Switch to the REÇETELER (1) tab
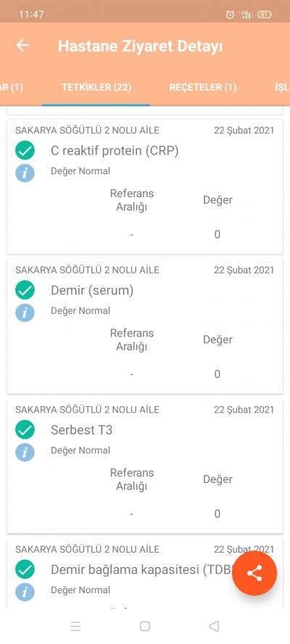The width and height of the screenshot is (290, 644). (203, 88)
